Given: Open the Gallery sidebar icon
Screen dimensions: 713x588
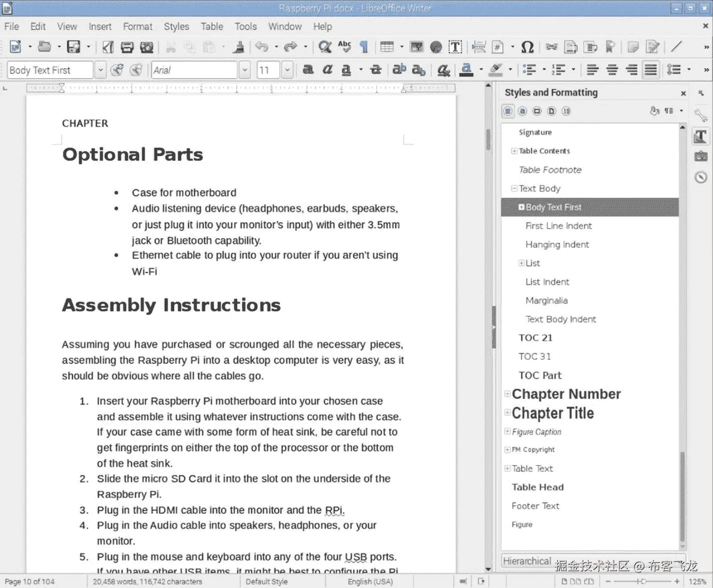Looking at the screenshot, I should (x=700, y=156).
